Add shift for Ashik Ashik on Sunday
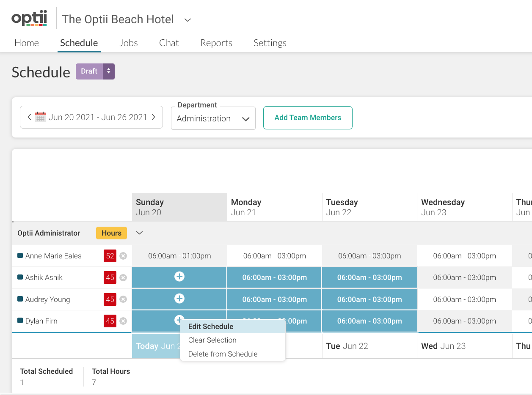The image size is (532, 395). coord(179,277)
